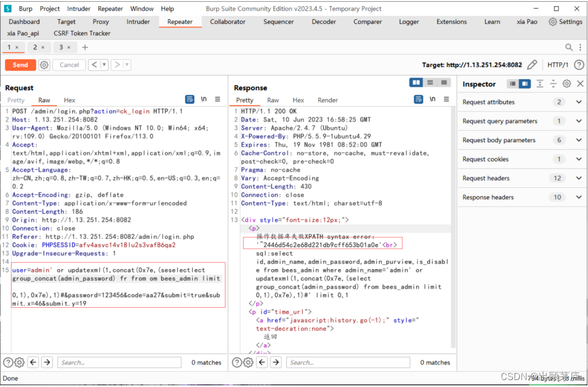This screenshot has height=387, width=588.
Task: Toggle response non-printable characters \n
Action: point(432,99)
